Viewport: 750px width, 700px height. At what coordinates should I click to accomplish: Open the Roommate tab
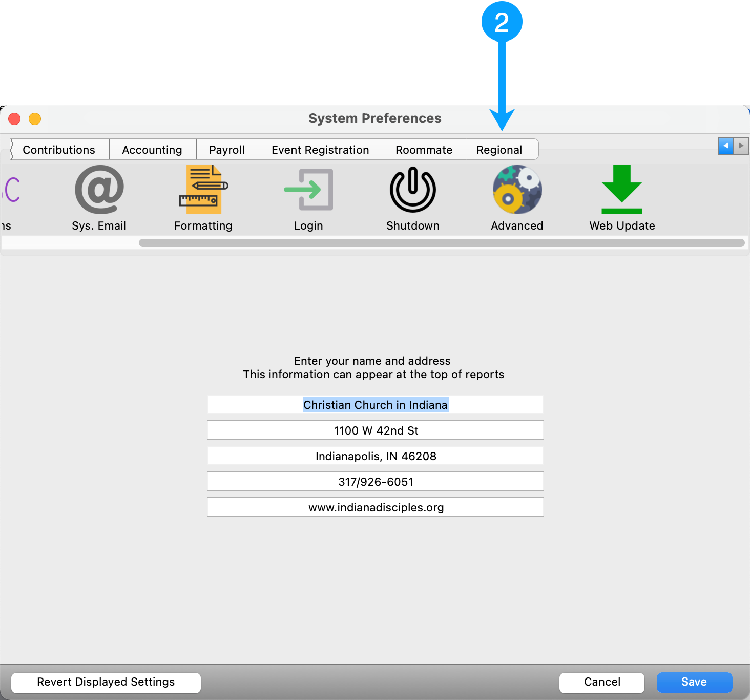[x=424, y=150]
